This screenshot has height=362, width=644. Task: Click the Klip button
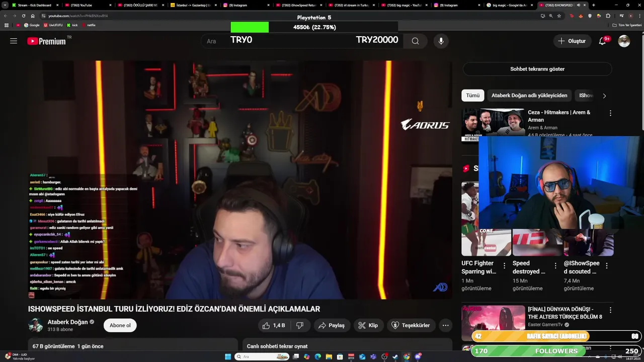(x=368, y=325)
